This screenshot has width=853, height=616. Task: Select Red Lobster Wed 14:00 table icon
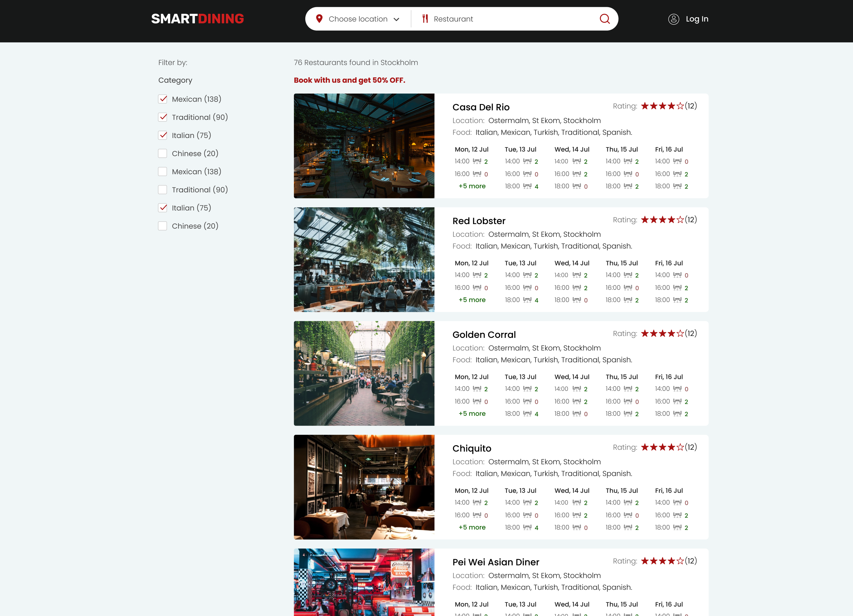(577, 275)
